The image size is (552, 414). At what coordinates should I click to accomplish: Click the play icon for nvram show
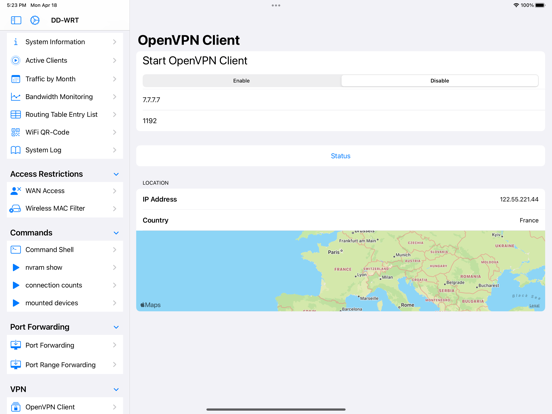(16, 268)
